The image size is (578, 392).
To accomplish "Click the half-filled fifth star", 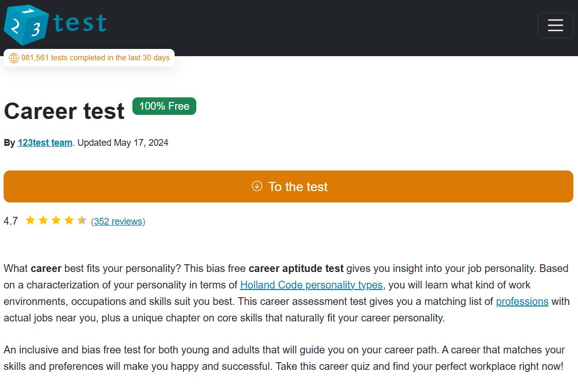I will tap(81, 220).
